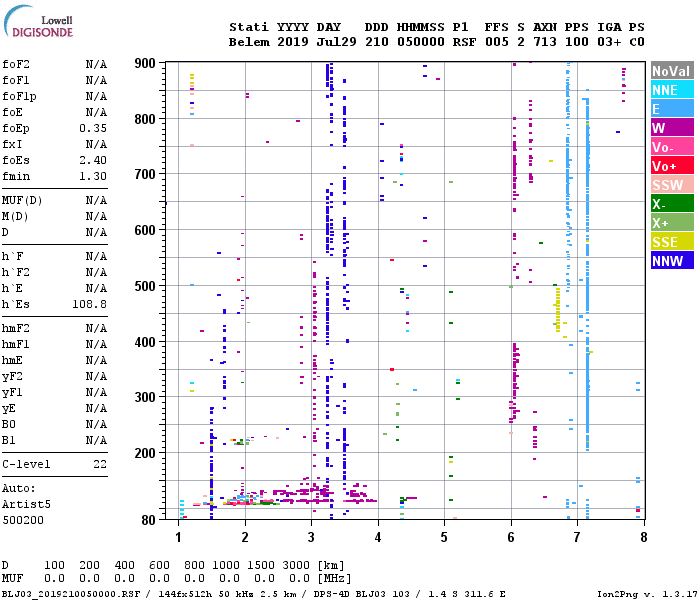
Task: Click the MUF(D) parameter label
Action: pyautogui.click(x=22, y=200)
